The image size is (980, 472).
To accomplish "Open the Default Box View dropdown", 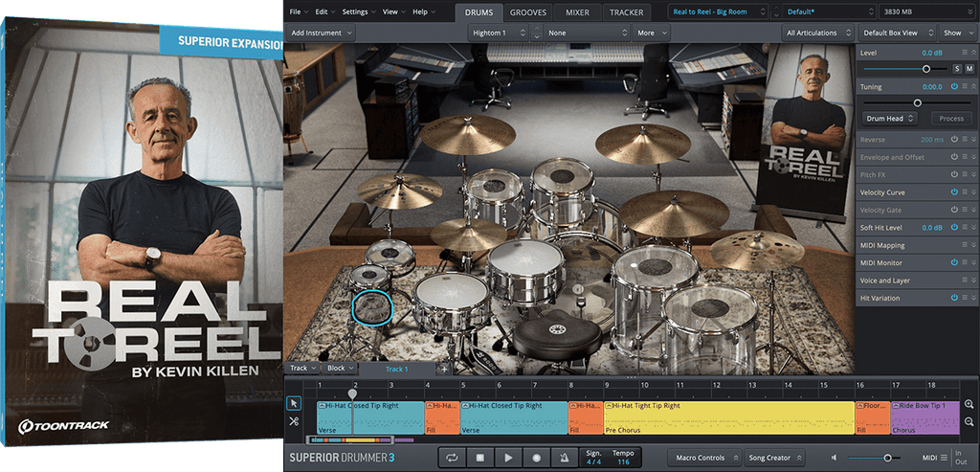I will pyautogui.click(x=897, y=34).
